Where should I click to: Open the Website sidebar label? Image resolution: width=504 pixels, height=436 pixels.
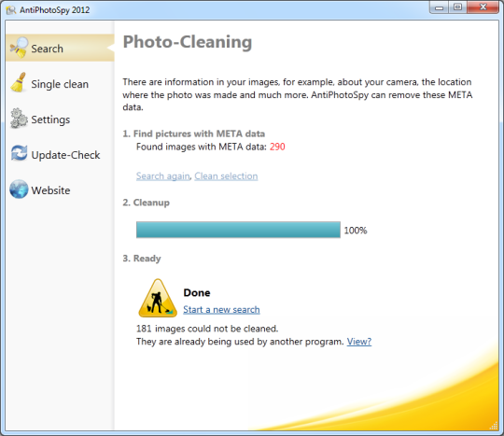(50, 190)
